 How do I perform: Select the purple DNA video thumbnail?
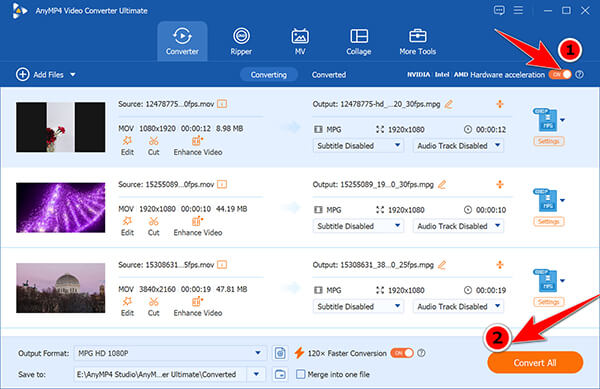coord(60,208)
